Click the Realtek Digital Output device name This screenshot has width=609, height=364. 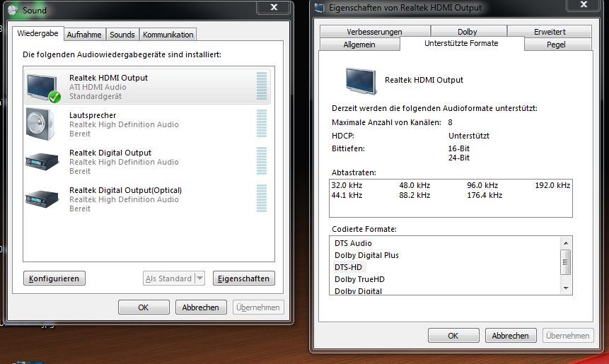coord(110,153)
